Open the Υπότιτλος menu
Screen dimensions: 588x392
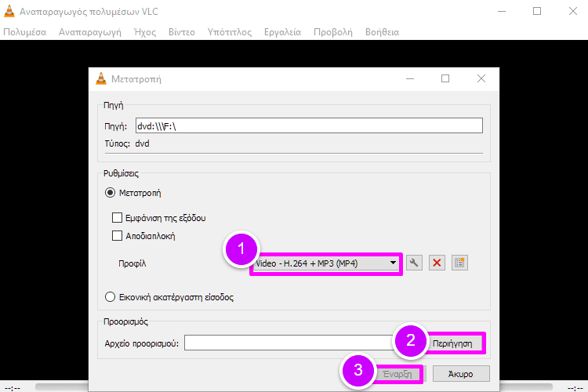[x=230, y=32]
